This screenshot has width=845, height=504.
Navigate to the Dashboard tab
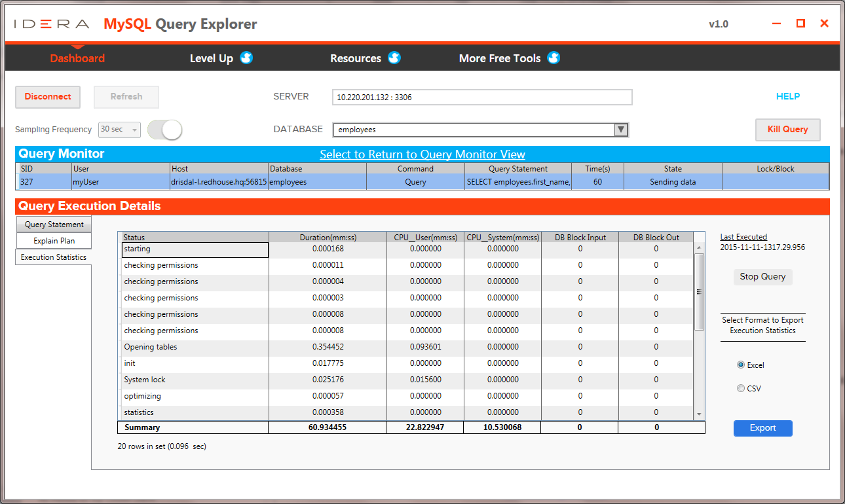tap(77, 58)
